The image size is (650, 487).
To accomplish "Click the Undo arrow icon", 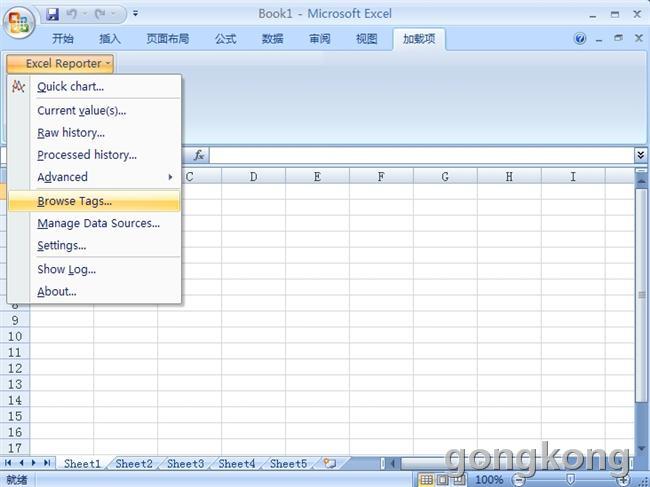I will pyautogui.click(x=72, y=15).
